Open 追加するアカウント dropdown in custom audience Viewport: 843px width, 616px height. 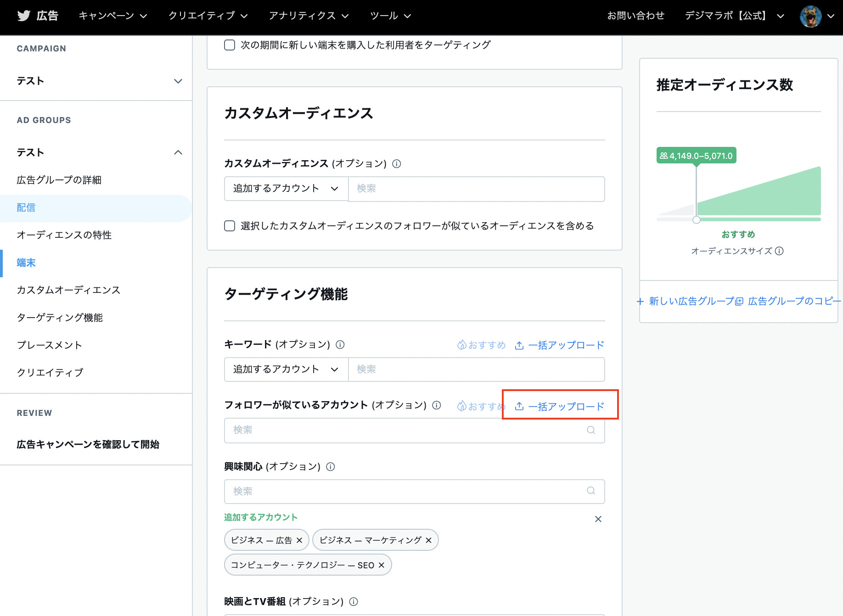[286, 189]
